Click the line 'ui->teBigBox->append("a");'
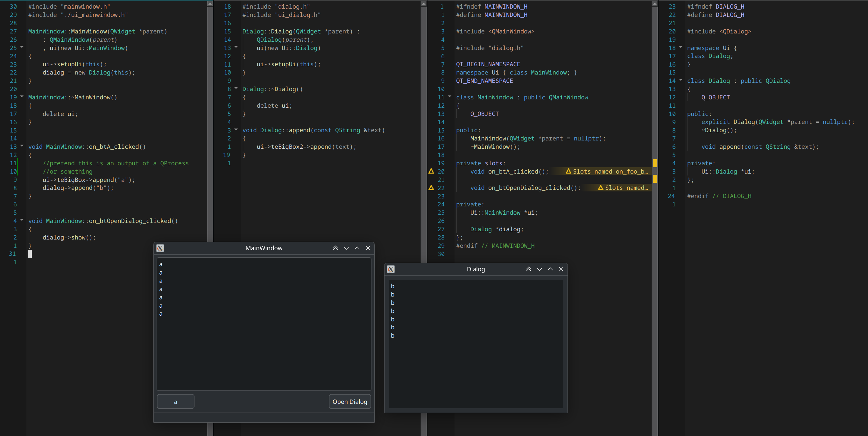The height and width of the screenshot is (436, 868). 88,180
